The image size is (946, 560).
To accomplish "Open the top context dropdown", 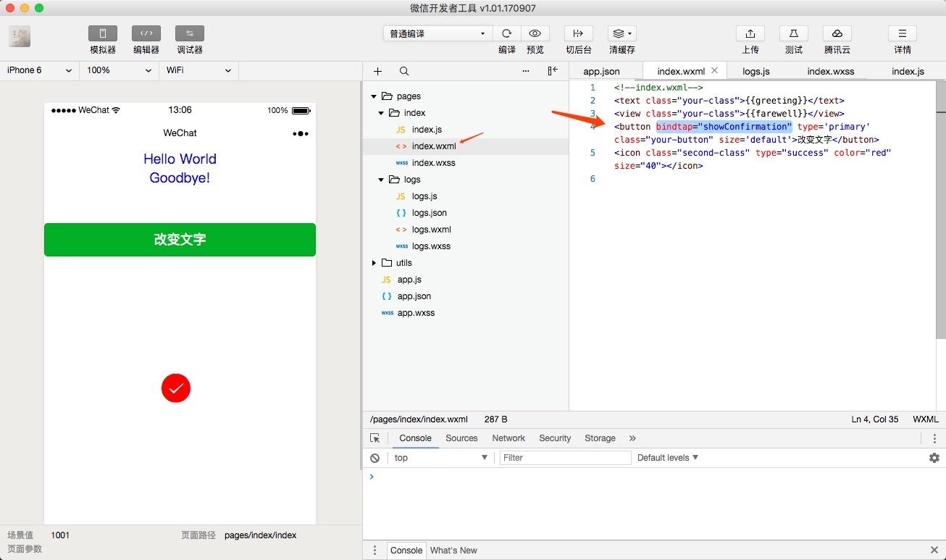I will (440, 458).
